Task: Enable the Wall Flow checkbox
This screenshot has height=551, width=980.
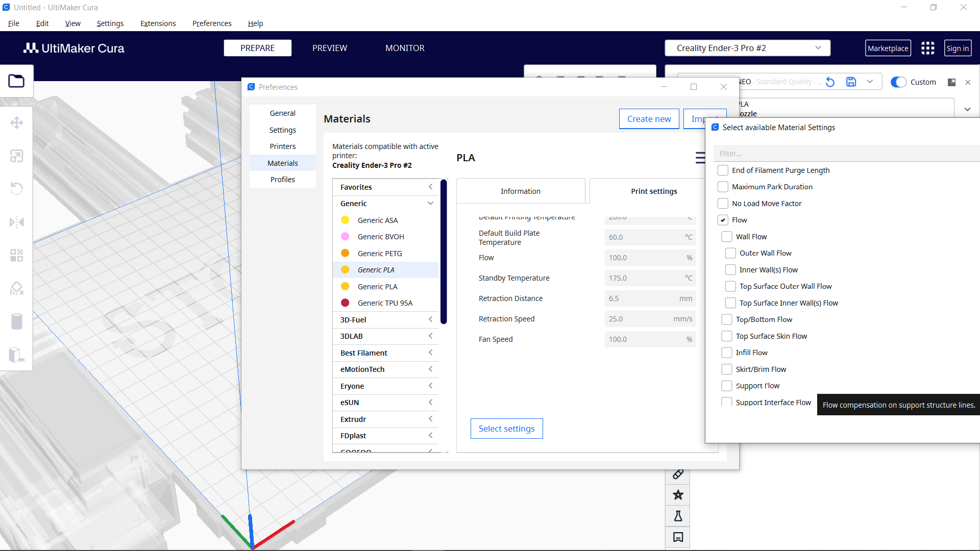Action: click(727, 236)
